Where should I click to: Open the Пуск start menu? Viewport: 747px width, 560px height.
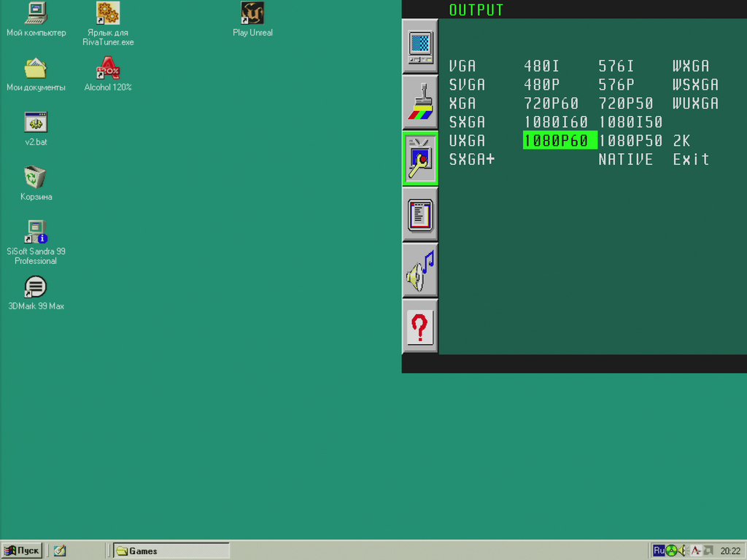coord(21,551)
